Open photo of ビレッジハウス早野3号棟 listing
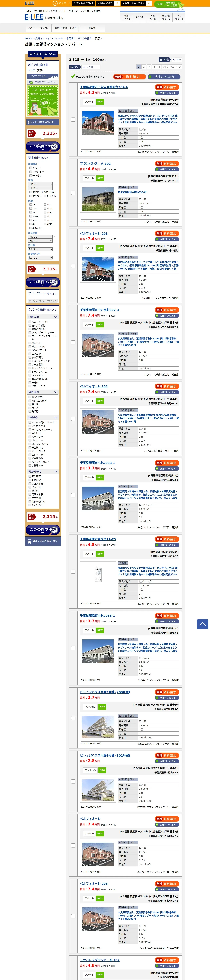This screenshot has width=210, height=980. [98, 727]
